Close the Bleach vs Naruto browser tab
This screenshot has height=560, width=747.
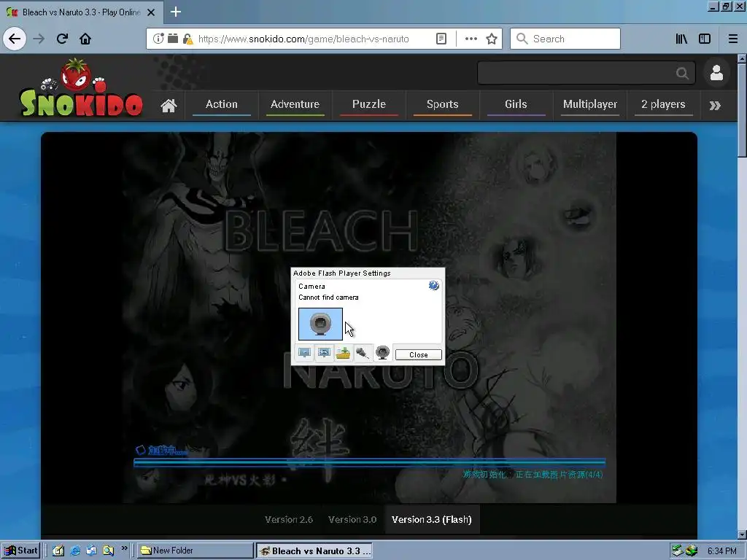[151, 12]
